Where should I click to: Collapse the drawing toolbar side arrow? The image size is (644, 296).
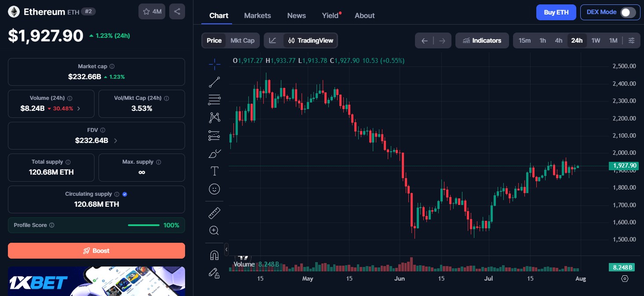click(226, 249)
